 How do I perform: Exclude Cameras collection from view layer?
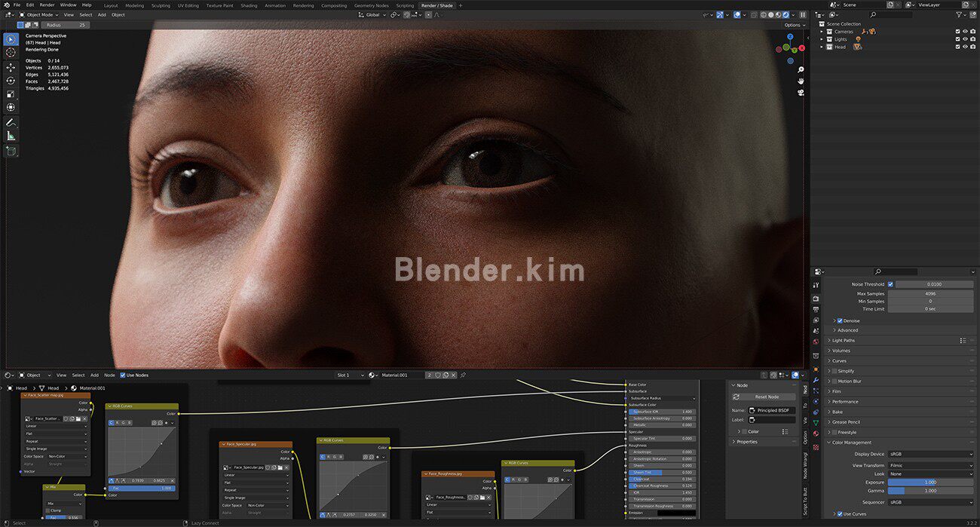(x=958, y=32)
